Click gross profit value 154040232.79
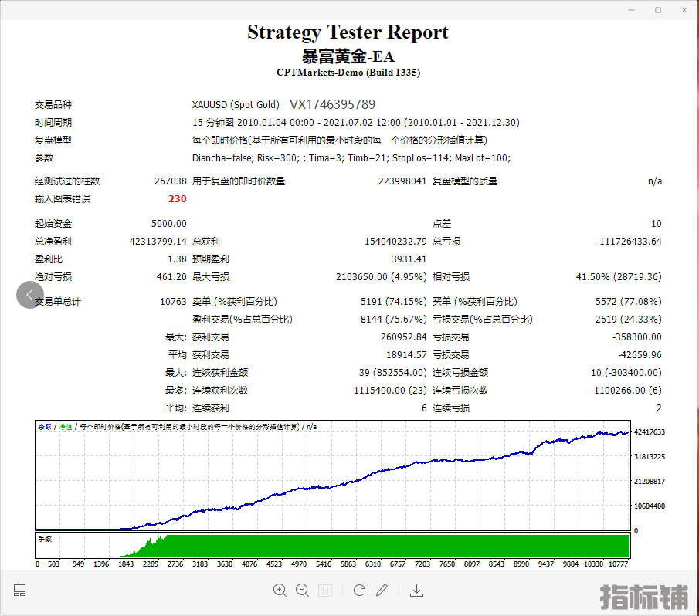 (x=395, y=242)
